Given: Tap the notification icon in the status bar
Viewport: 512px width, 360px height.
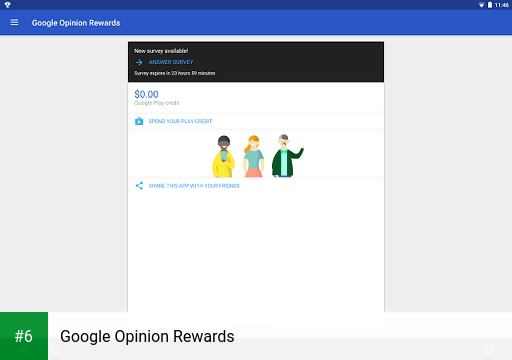Looking at the screenshot, I should (x=7, y=5).
